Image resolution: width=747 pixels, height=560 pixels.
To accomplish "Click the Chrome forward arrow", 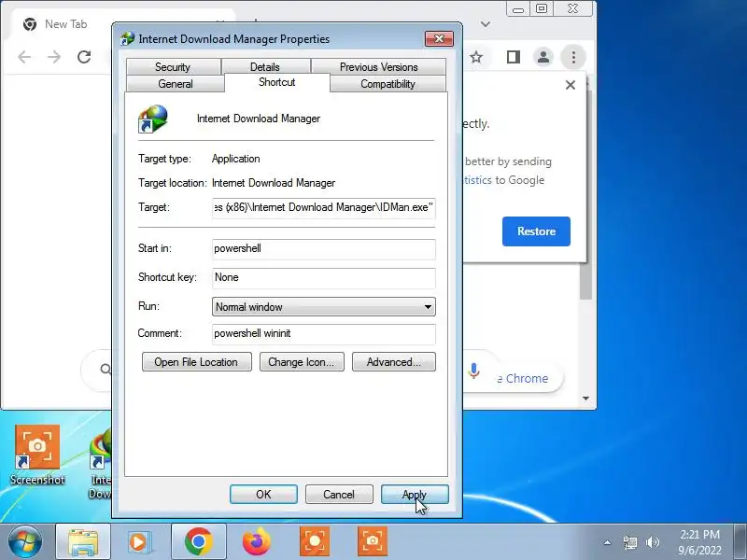I will pos(54,57).
